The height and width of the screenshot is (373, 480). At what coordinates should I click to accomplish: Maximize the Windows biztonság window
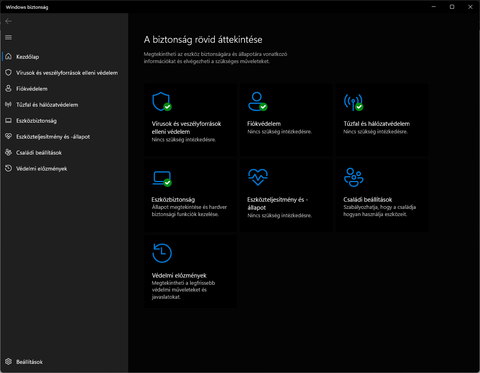452,7
